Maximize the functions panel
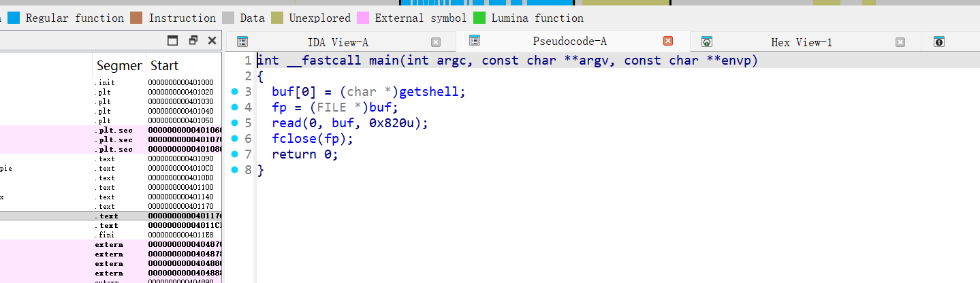 click(173, 40)
